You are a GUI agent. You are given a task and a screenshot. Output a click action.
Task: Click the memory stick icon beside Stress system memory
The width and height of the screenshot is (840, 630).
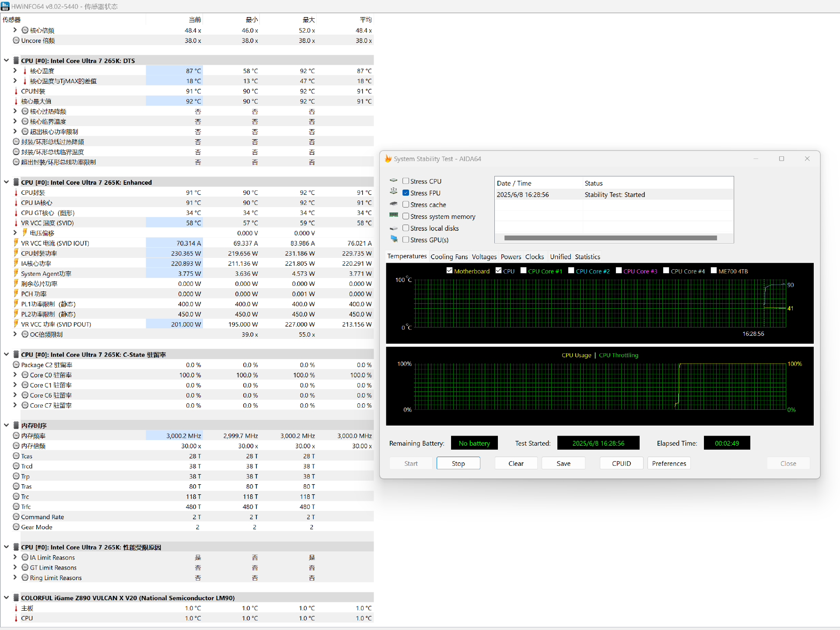(x=394, y=215)
